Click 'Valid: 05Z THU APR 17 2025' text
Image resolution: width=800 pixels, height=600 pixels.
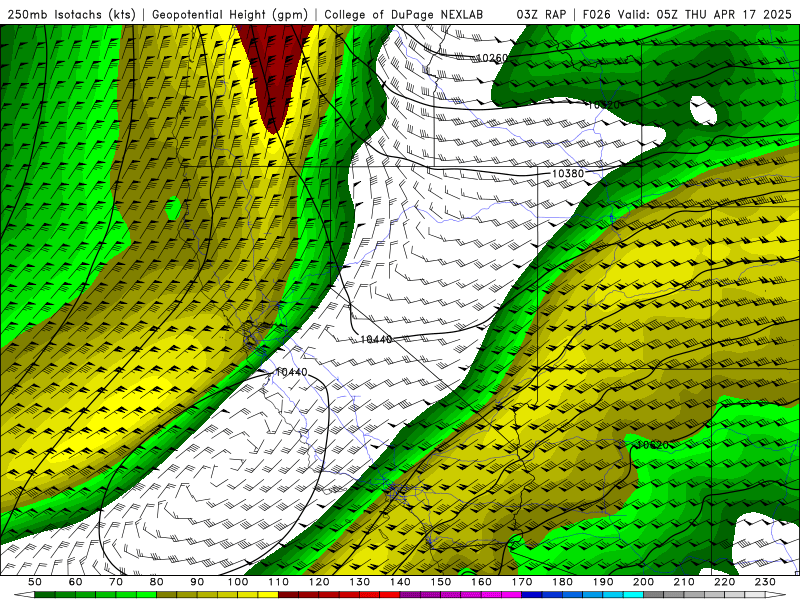point(707,14)
